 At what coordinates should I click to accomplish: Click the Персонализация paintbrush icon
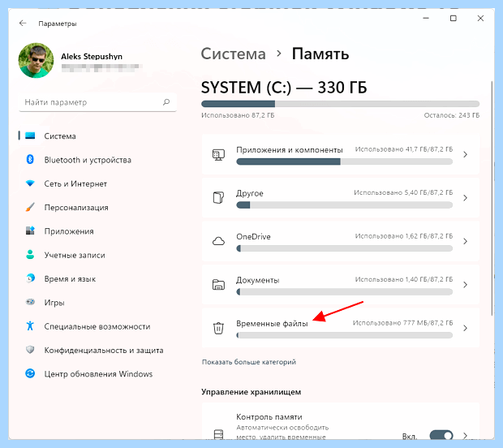click(x=30, y=207)
